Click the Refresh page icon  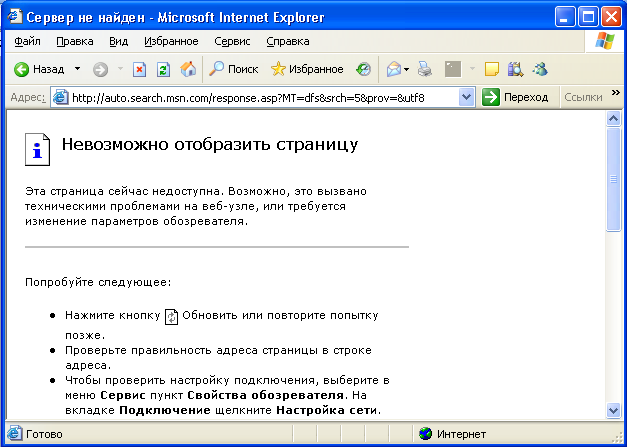click(x=163, y=70)
